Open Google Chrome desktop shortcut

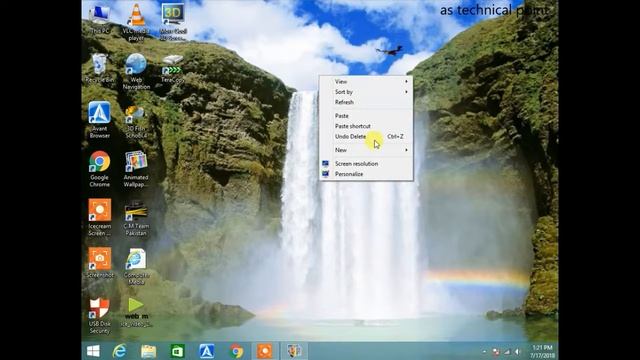(100, 169)
